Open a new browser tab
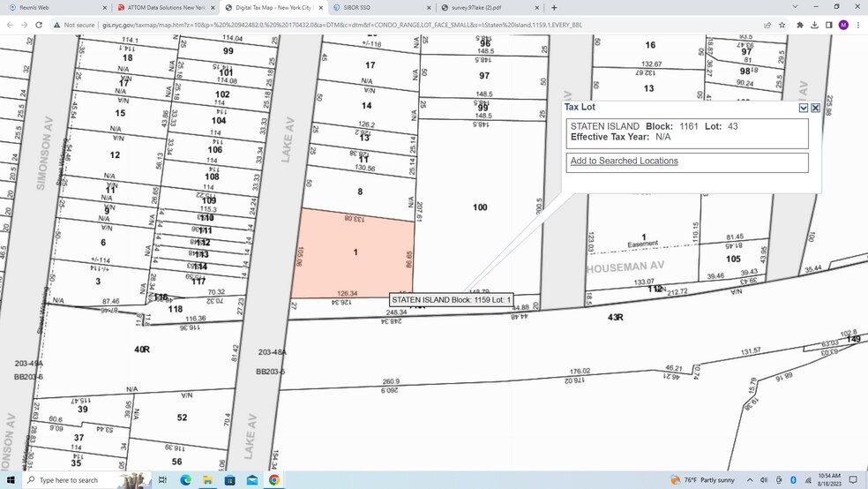This screenshot has width=868, height=489. pyautogui.click(x=554, y=7)
